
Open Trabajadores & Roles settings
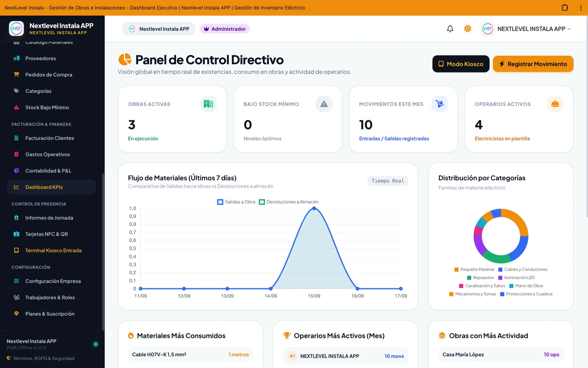(51, 297)
